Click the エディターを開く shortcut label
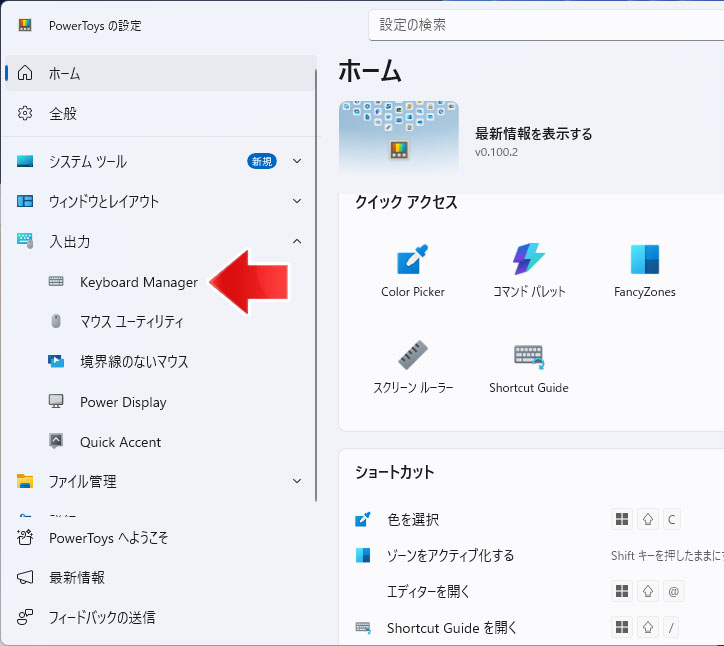This screenshot has height=646, width=724. (428, 591)
